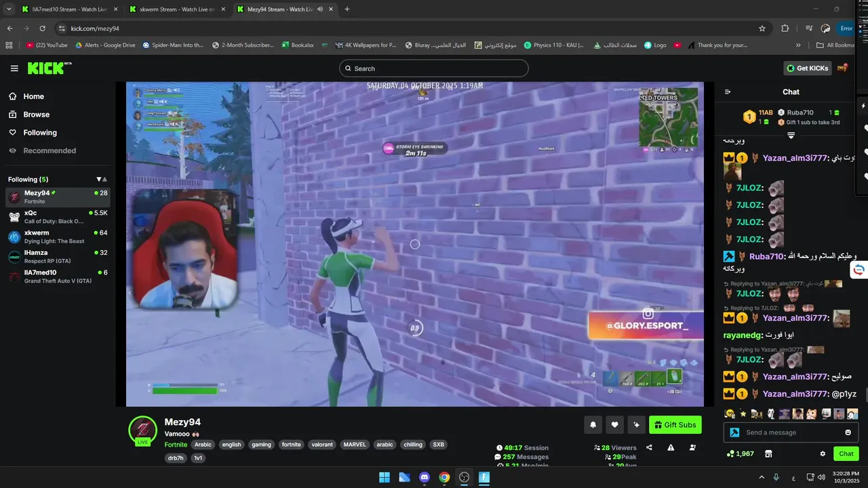Click the Gift Subs button

click(675, 425)
